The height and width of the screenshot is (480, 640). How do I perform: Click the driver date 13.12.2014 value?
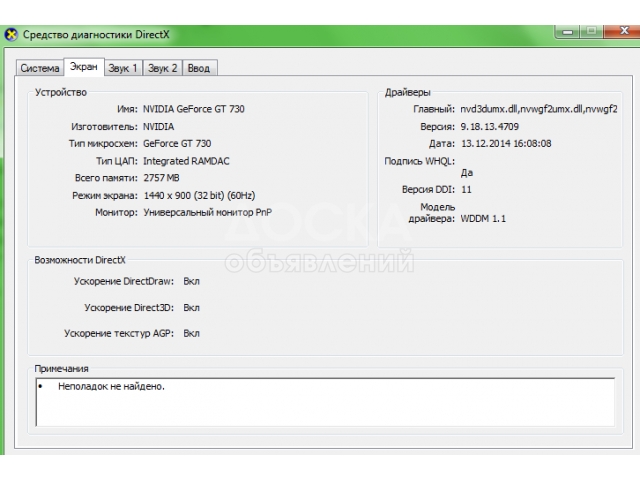(505, 144)
